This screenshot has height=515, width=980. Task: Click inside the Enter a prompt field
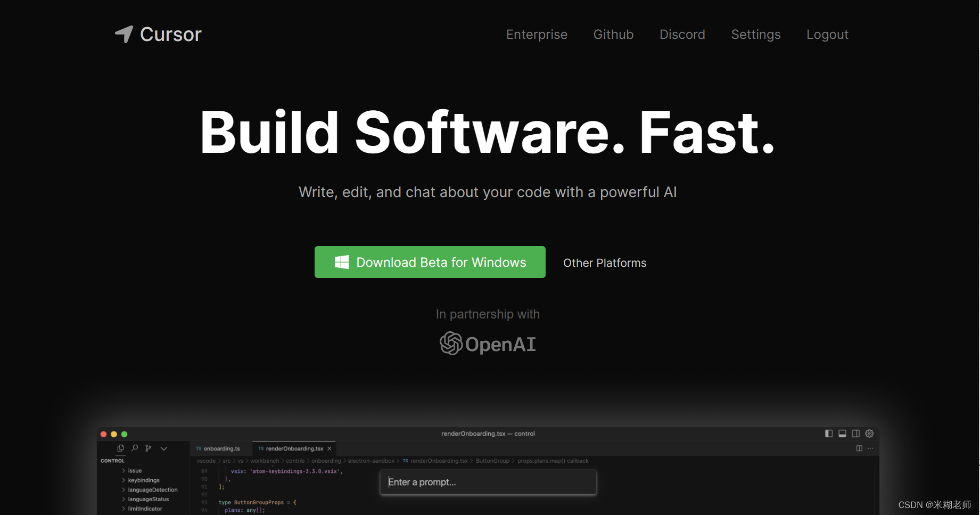(x=488, y=482)
